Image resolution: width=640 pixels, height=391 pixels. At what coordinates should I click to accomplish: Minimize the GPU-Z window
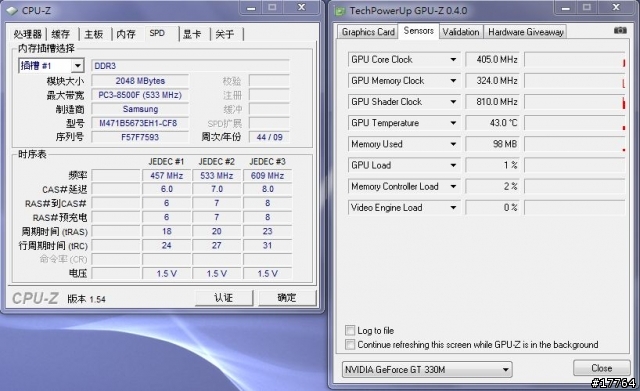click(566, 8)
